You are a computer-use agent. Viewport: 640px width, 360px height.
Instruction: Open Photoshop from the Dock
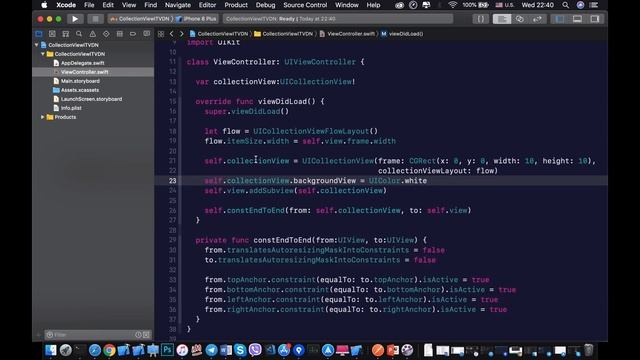(x=167, y=350)
